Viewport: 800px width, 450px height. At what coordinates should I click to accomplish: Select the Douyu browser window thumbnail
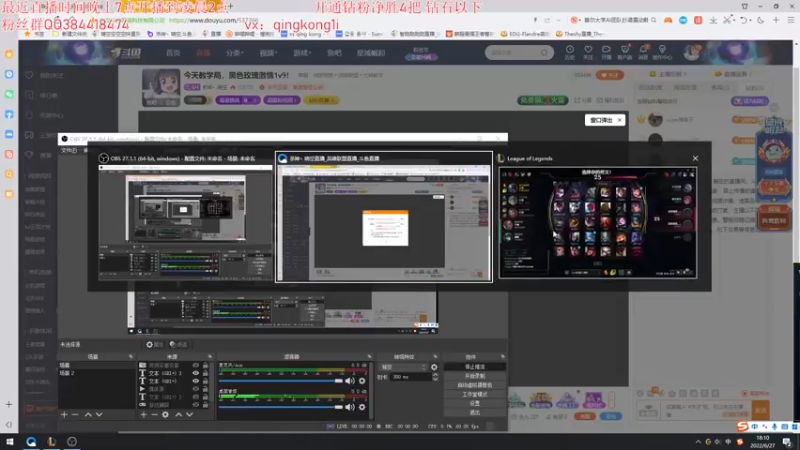384,217
